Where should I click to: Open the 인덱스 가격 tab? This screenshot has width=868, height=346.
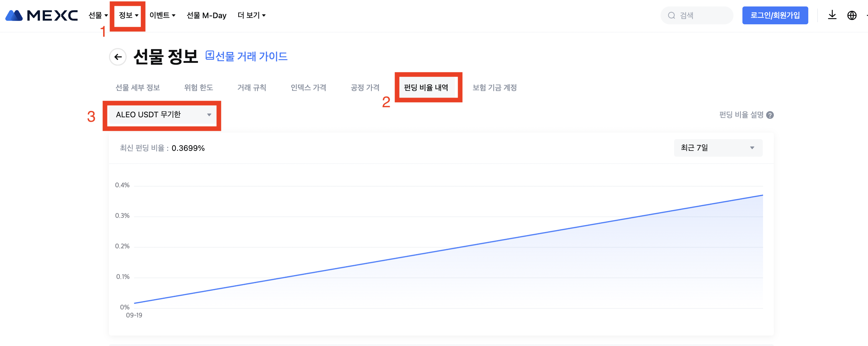coord(308,88)
